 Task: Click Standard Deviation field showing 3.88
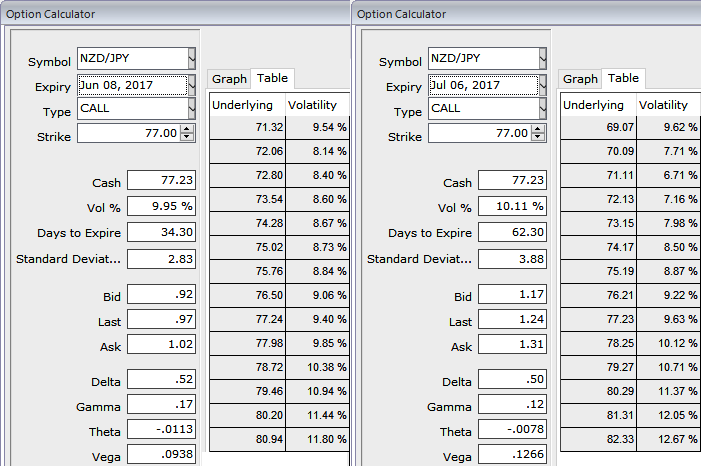coord(513,259)
